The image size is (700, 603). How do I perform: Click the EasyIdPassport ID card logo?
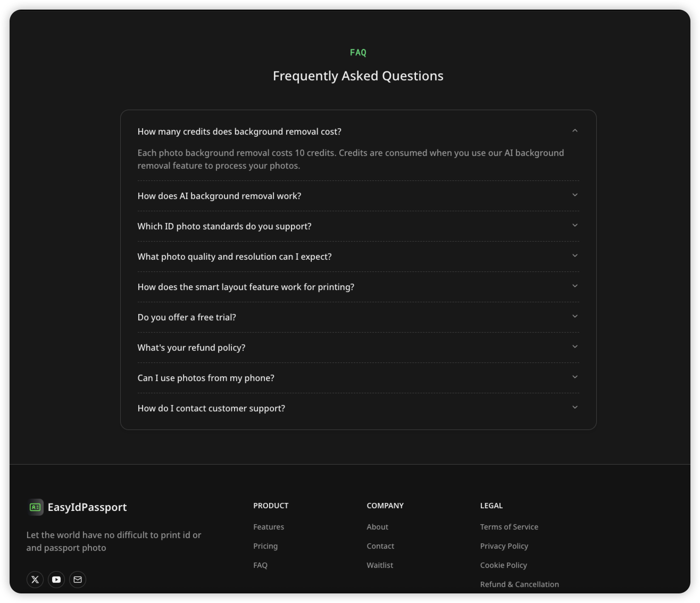coord(35,507)
